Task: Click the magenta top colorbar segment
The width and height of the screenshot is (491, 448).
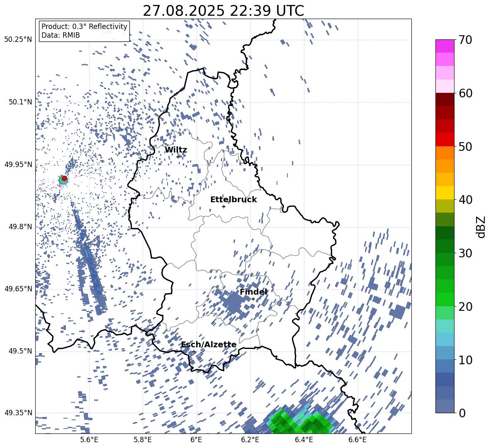Action: (445, 46)
